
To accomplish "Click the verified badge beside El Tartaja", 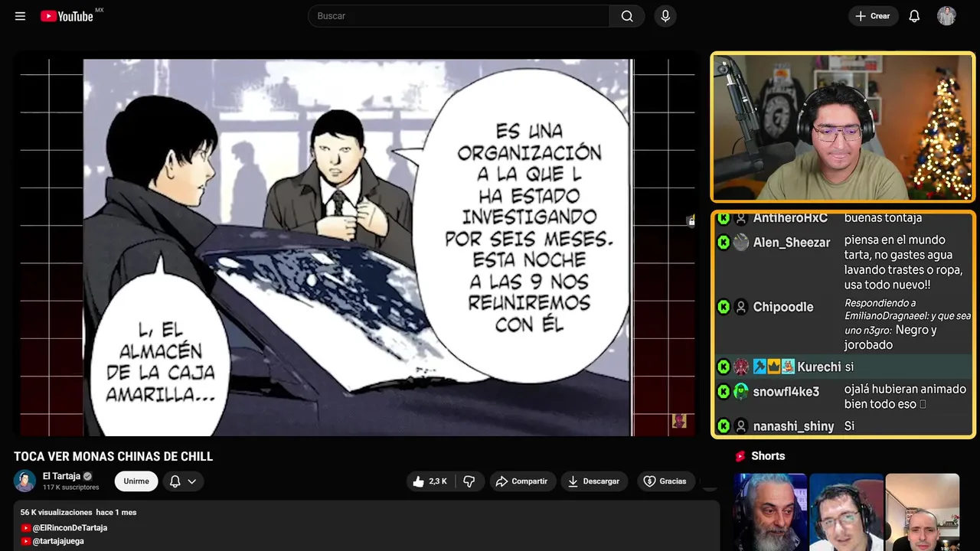I will click(x=87, y=476).
